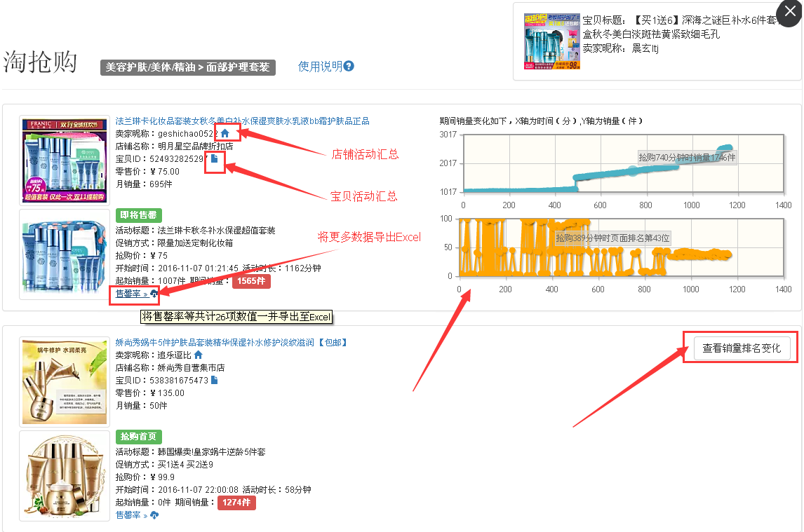Open shop home icon next to 追乐逗比
Image resolution: width=804 pixels, height=532 pixels.
click(199, 355)
